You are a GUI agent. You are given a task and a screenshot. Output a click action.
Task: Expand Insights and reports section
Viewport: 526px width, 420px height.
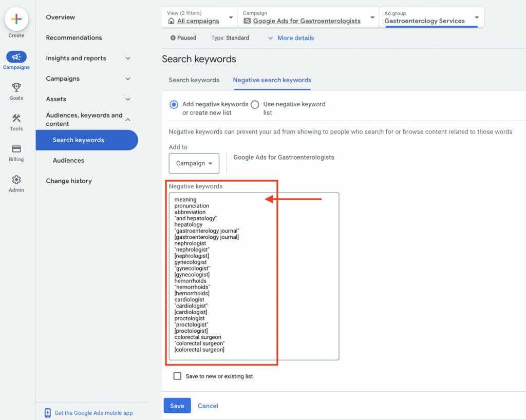128,59
